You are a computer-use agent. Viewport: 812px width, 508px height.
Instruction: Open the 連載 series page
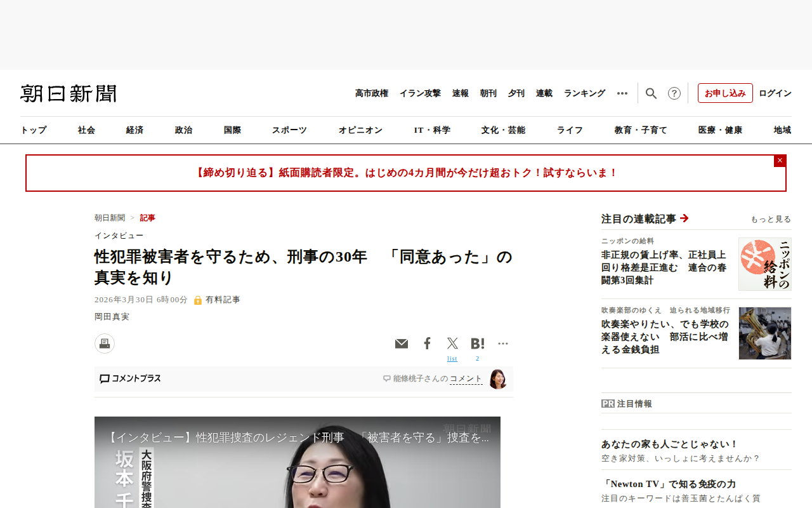click(x=544, y=93)
